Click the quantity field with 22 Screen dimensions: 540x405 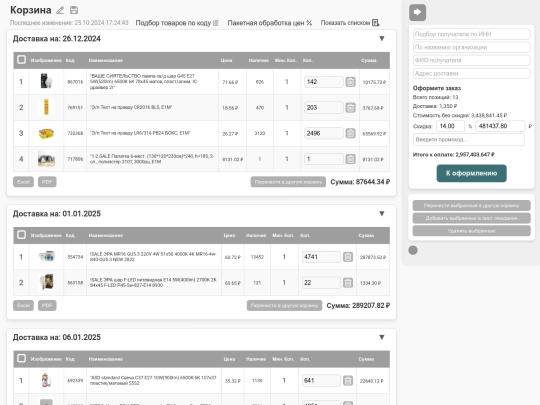(x=321, y=283)
